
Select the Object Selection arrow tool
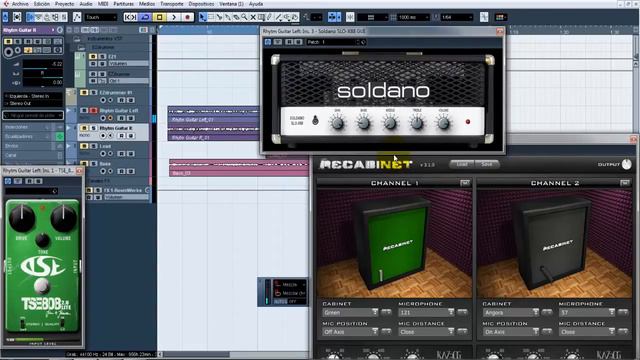tap(202, 17)
